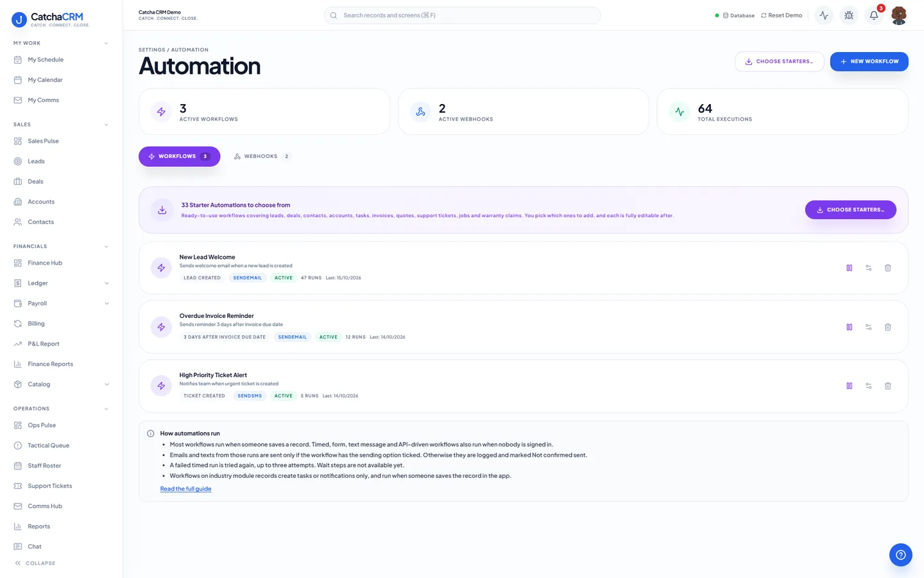Collapse the Operations section
924x578 pixels.
[x=107, y=409]
